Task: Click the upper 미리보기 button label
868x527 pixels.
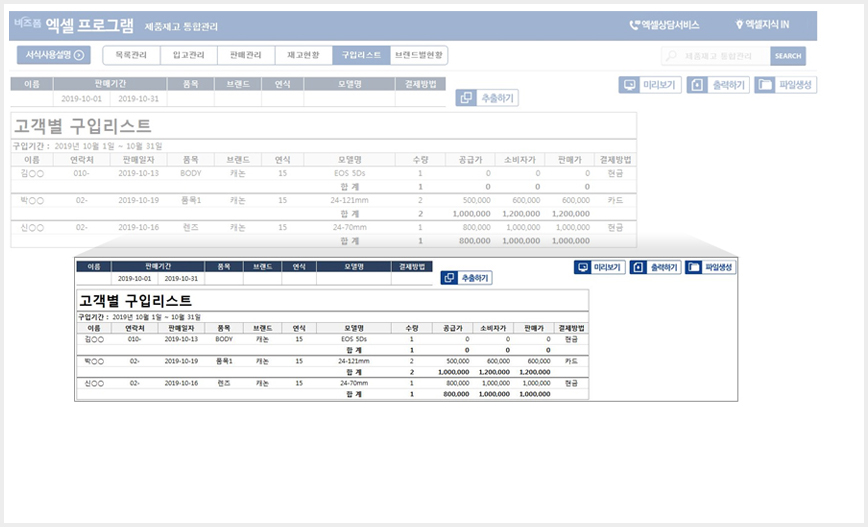Action: point(659,85)
